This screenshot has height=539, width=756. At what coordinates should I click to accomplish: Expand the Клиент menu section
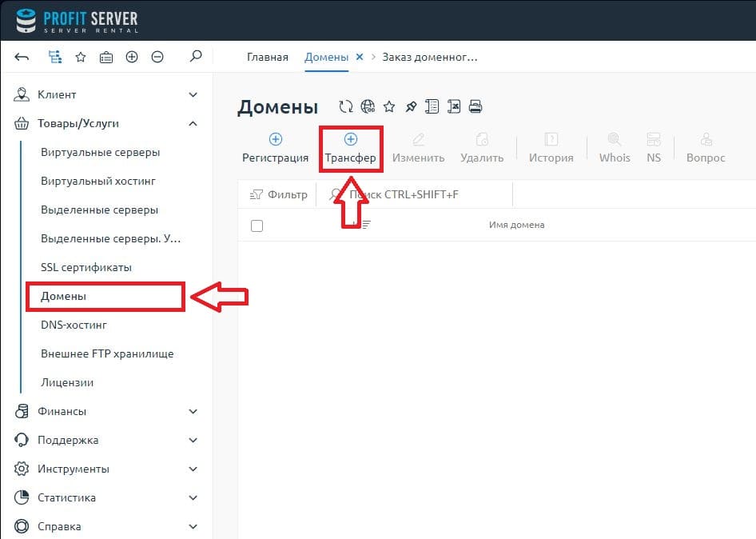point(106,94)
